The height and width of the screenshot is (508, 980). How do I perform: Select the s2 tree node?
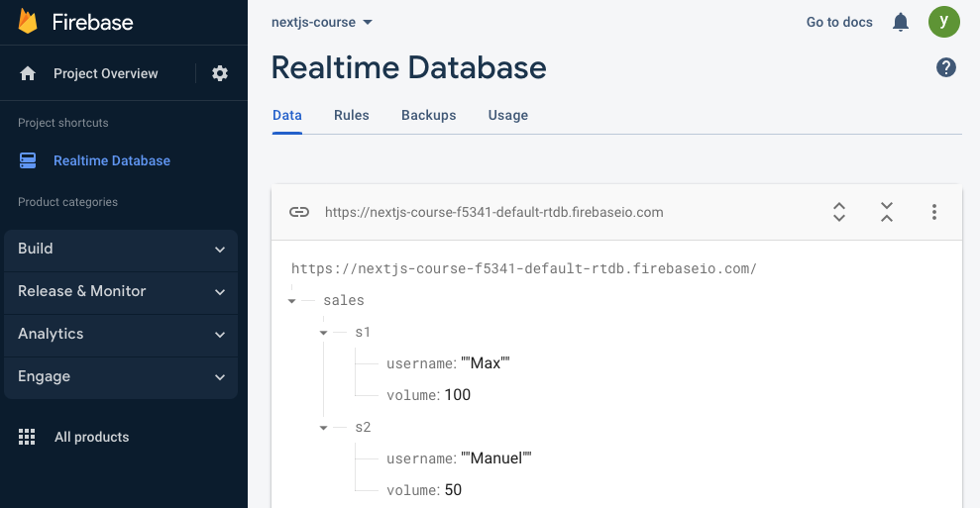[x=363, y=428]
